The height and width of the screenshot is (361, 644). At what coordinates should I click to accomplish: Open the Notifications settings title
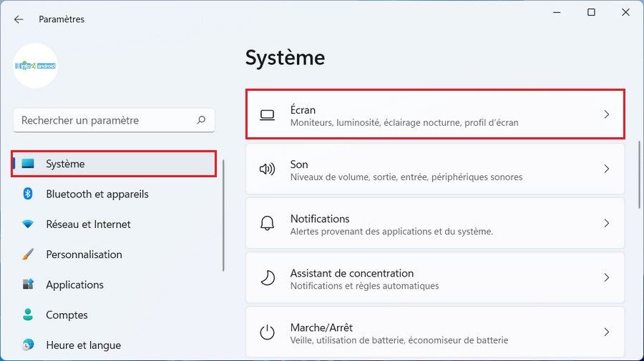(320, 219)
